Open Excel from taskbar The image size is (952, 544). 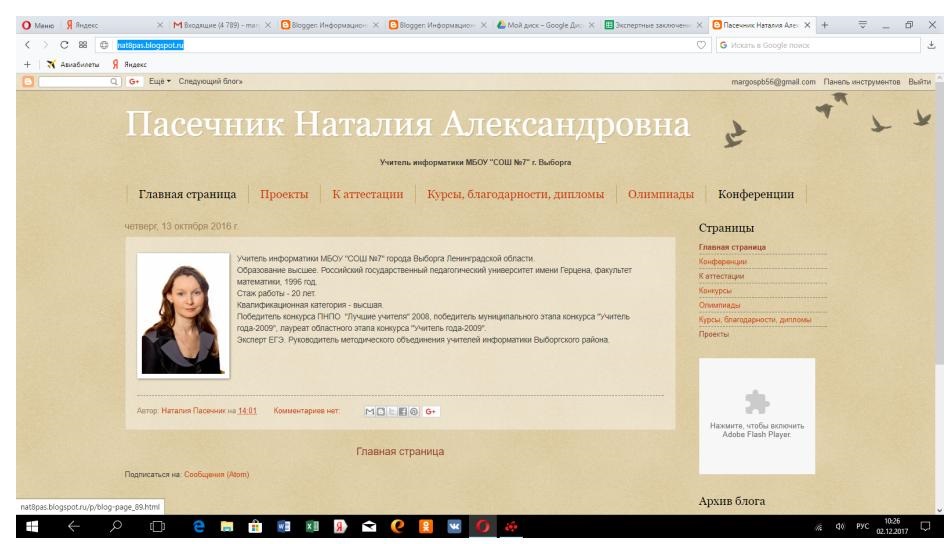[x=312, y=526]
